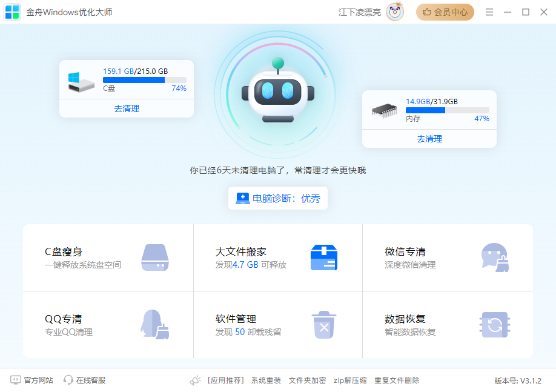
Task: Click username 江下凌漂亮
Action: click(x=360, y=12)
